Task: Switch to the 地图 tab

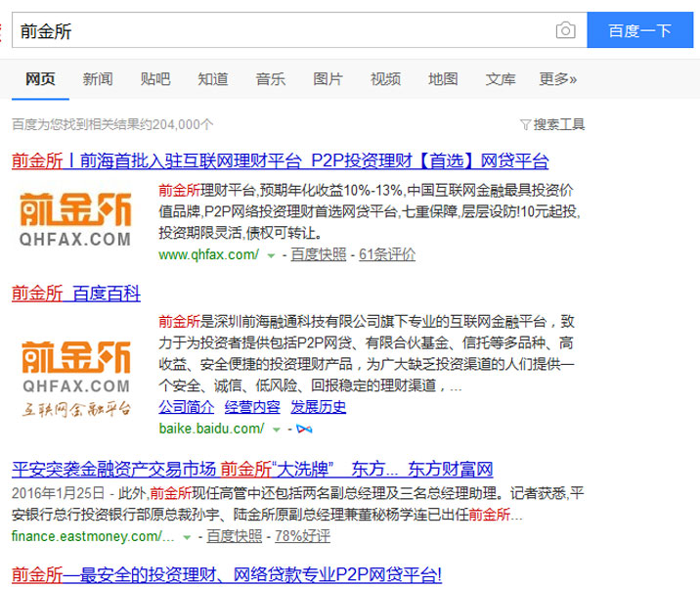Action: (443, 79)
